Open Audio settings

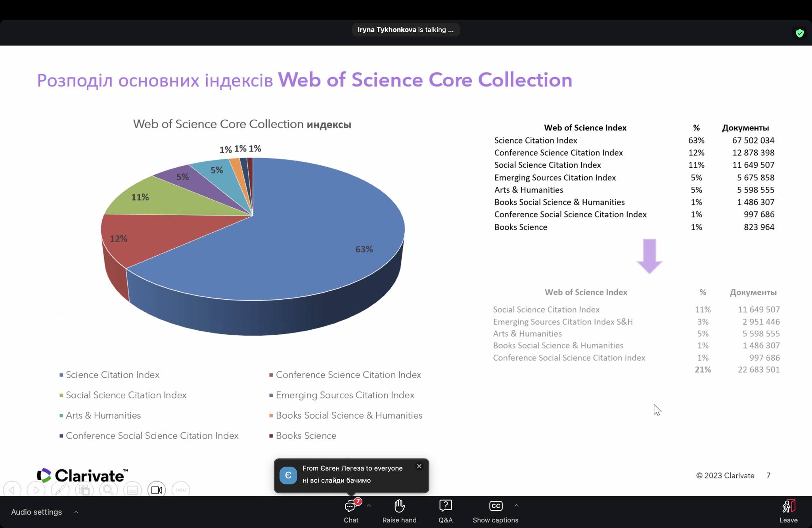pos(36,512)
